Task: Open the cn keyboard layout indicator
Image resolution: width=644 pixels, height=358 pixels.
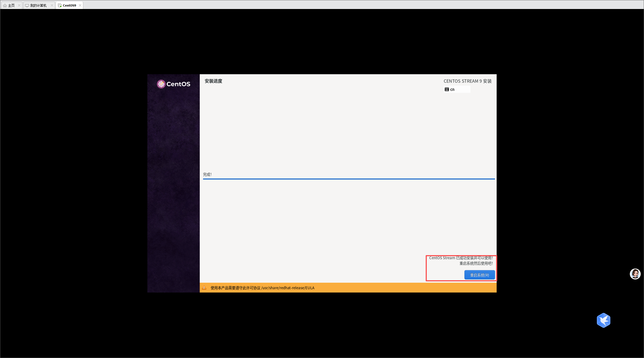Action: coord(457,89)
